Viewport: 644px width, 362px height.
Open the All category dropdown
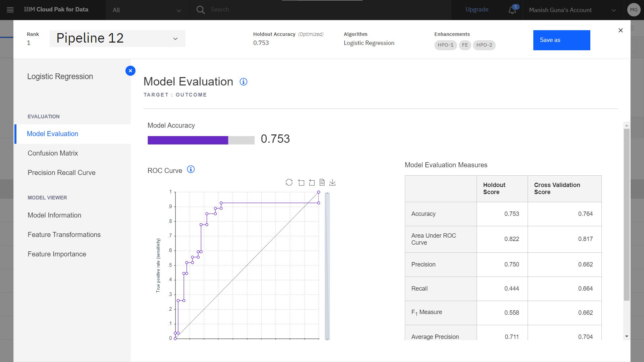[x=147, y=10]
